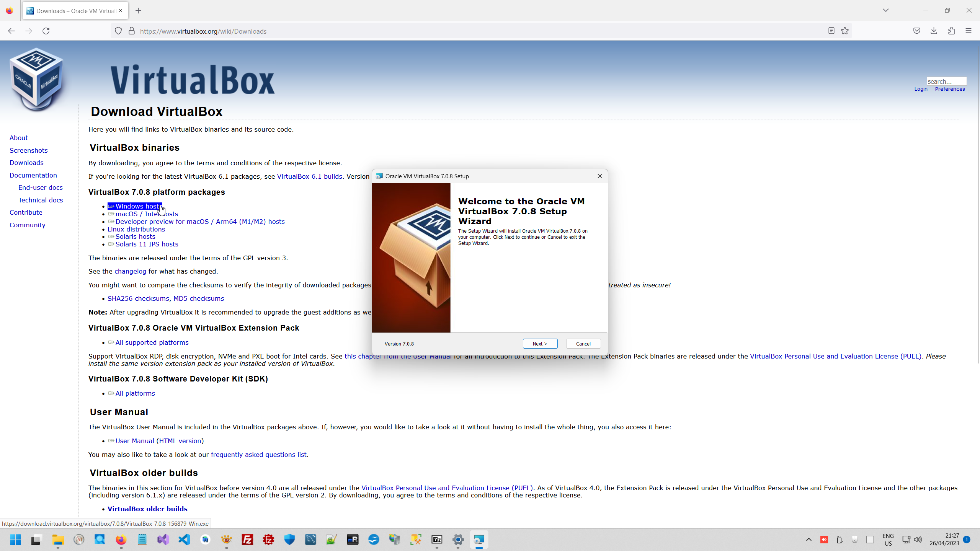Open the SHA256 checksums link
The image size is (980, 551).
click(x=138, y=298)
